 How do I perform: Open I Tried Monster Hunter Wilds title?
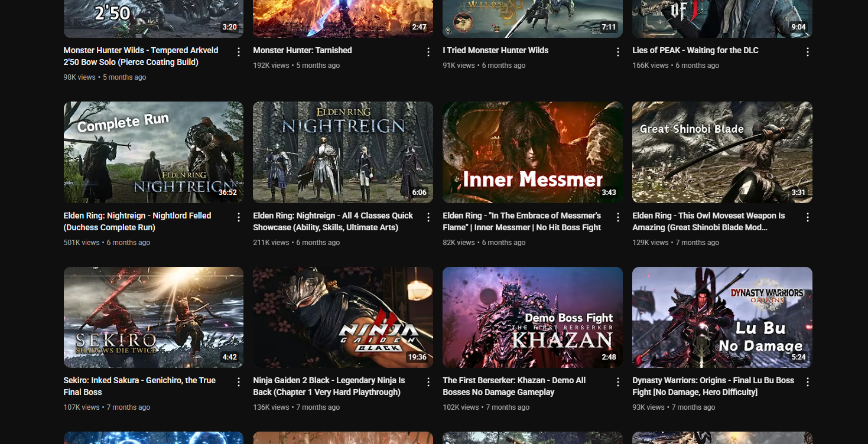click(x=496, y=50)
